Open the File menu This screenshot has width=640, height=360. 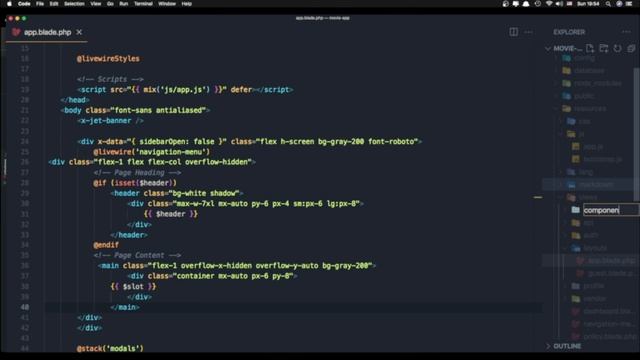point(40,4)
